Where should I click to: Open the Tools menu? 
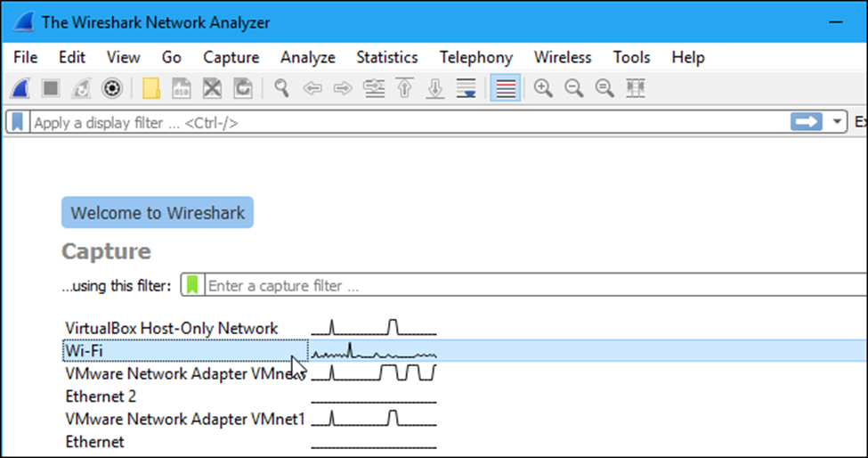point(631,57)
